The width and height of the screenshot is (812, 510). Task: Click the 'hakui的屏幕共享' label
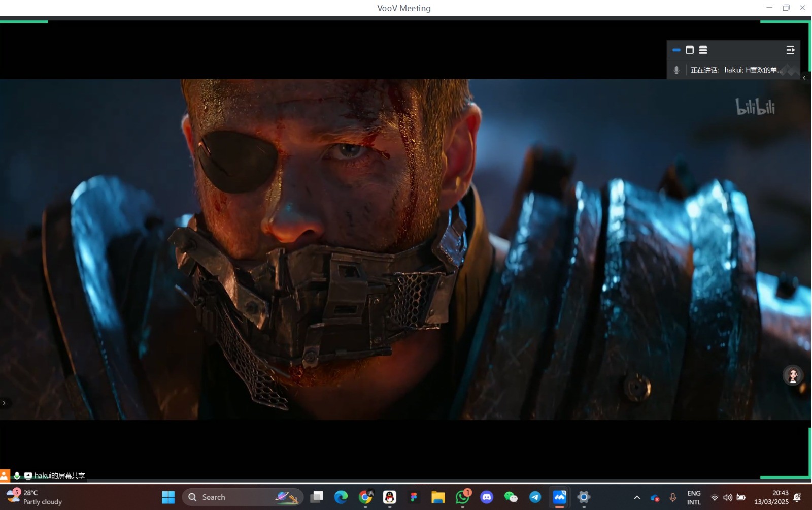59,475
